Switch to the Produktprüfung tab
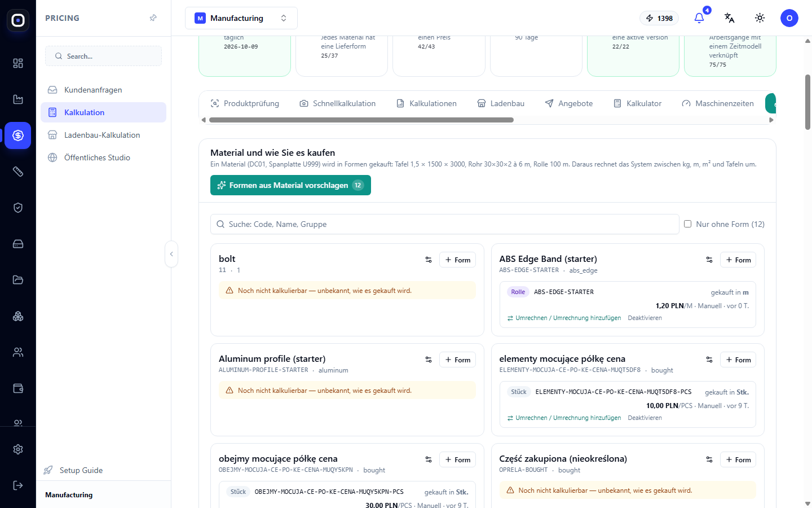The image size is (812, 508). [245, 103]
